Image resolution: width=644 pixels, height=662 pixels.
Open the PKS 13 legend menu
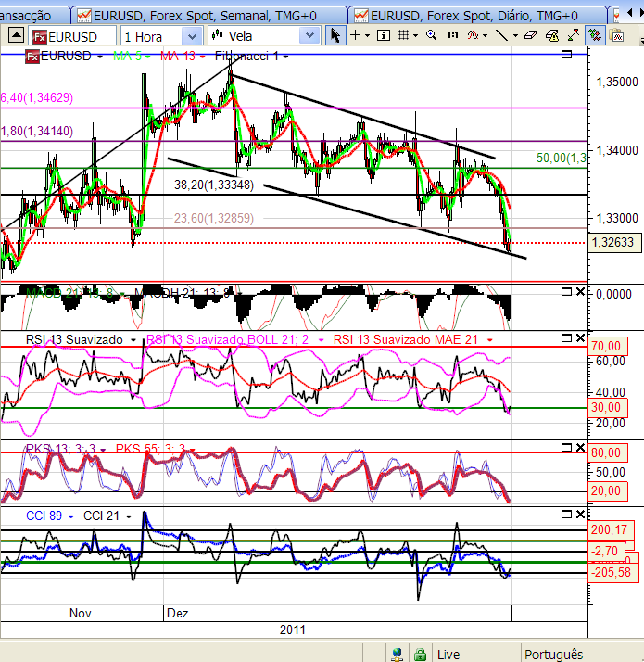103,450
